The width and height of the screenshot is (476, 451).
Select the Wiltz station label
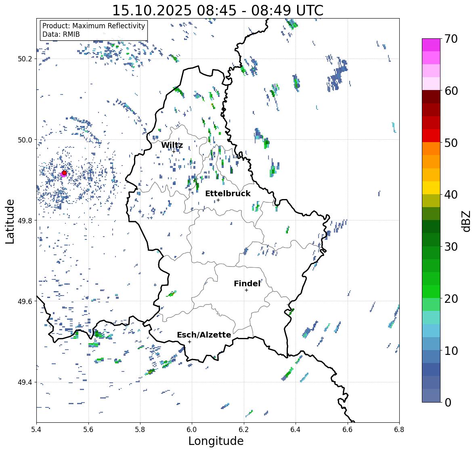(172, 145)
